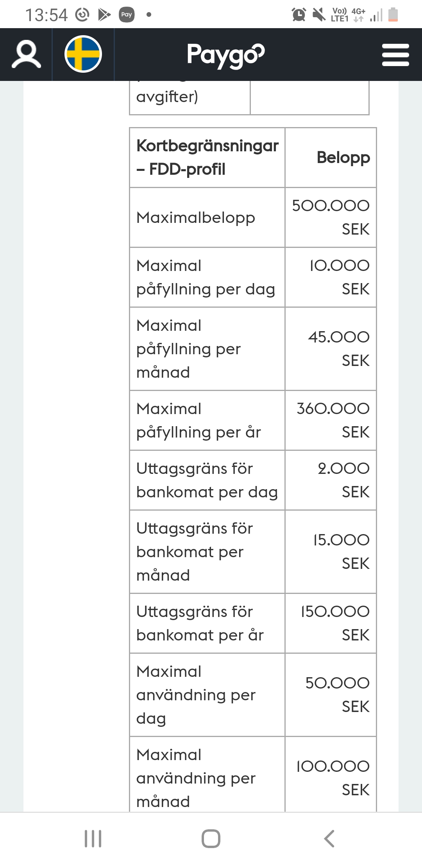This screenshot has height=868, width=422.
Task: Tap the Swedish flag language selector
Action: (x=83, y=54)
